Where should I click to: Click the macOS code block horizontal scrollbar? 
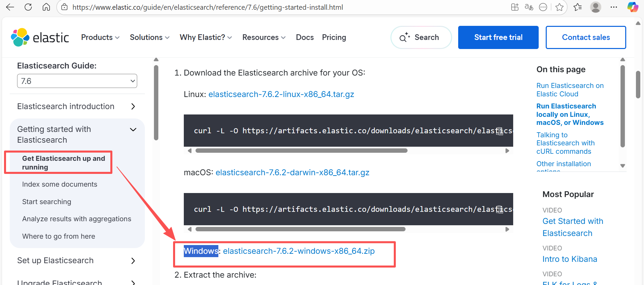301,229
